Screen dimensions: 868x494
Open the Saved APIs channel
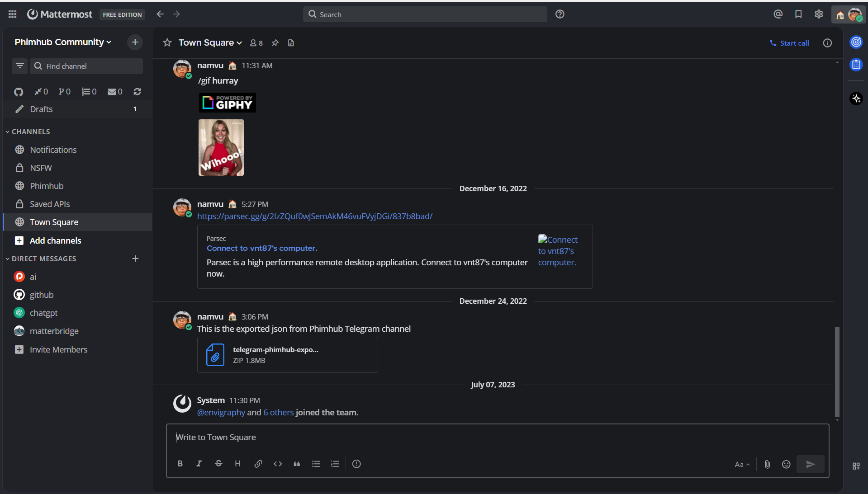coord(77,204)
